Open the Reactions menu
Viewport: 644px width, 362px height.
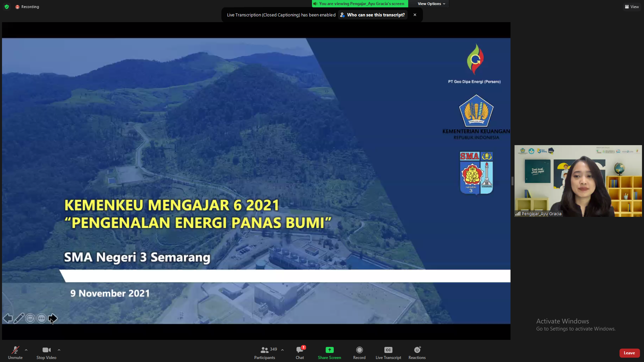pyautogui.click(x=417, y=353)
